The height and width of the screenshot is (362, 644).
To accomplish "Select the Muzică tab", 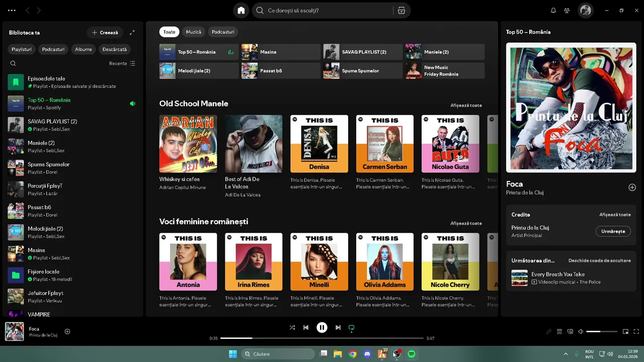I will tap(194, 32).
